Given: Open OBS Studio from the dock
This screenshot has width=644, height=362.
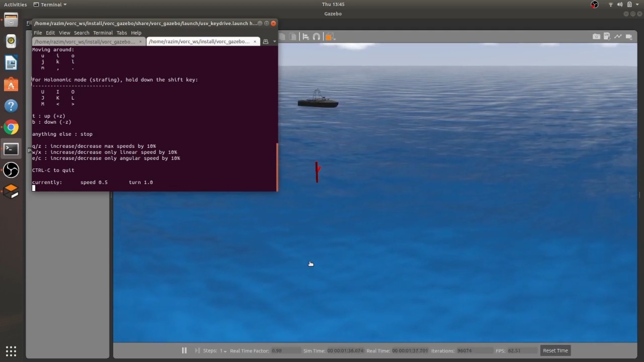Looking at the screenshot, I should tap(11, 170).
